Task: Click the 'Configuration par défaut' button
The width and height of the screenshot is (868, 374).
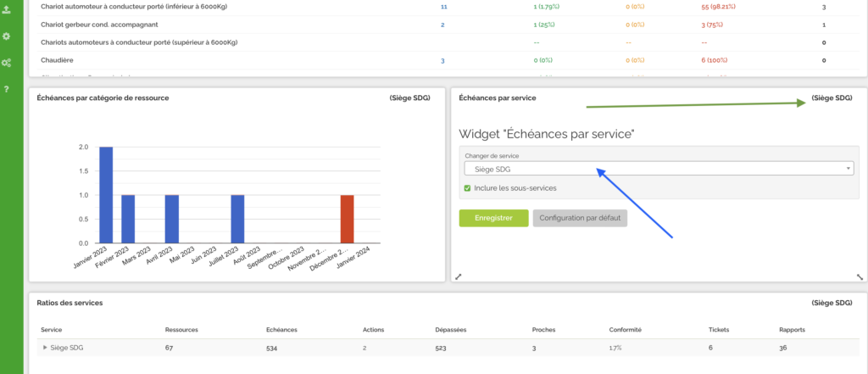Action: coord(580,218)
